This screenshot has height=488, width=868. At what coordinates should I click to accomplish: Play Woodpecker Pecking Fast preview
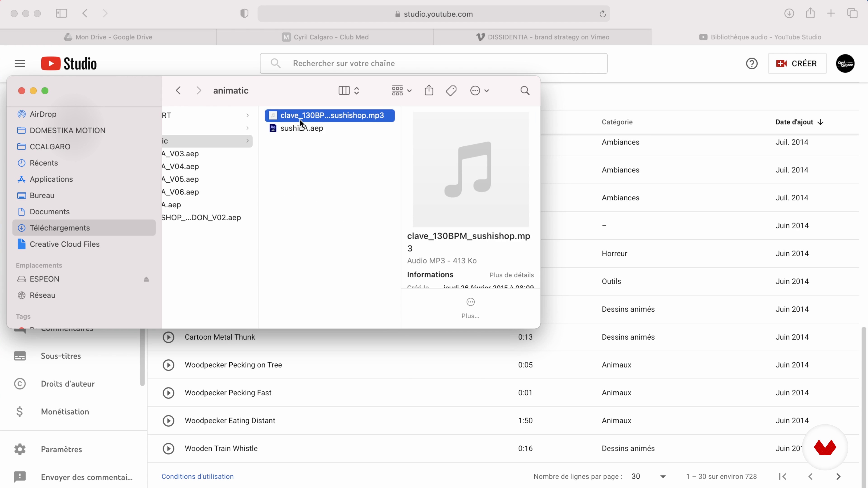click(x=168, y=393)
